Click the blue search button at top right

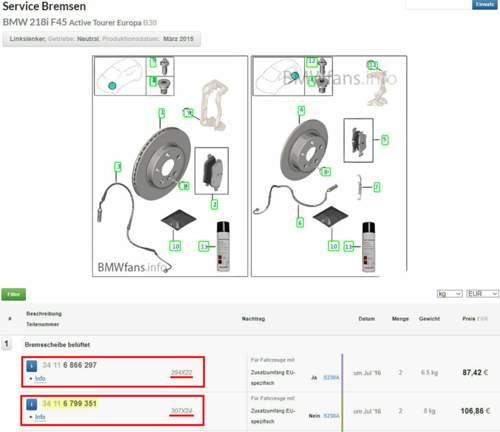[x=485, y=4]
